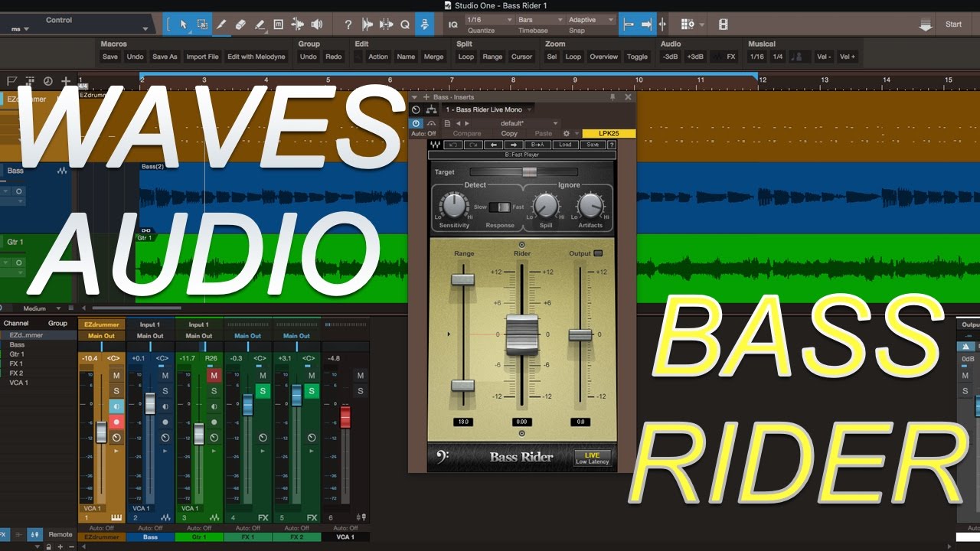Click Import File macro button
Image resolution: width=980 pixels, height=551 pixels.
pos(202,57)
